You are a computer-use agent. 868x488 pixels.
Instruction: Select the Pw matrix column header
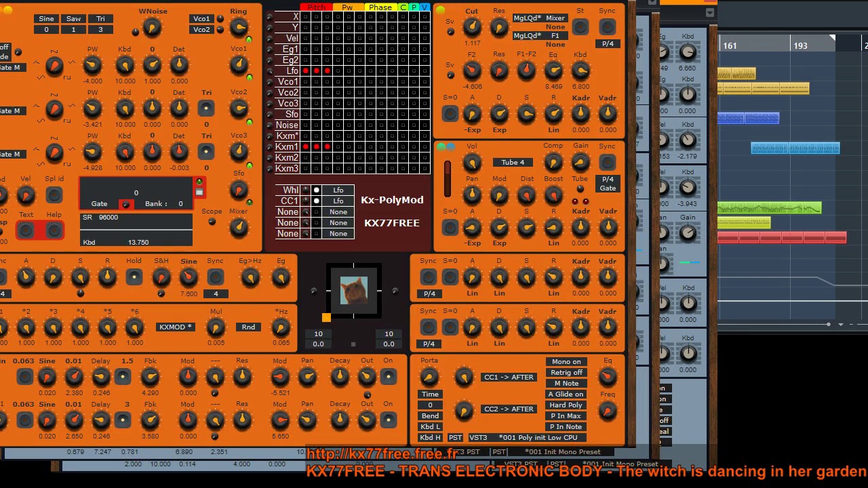[347, 7]
